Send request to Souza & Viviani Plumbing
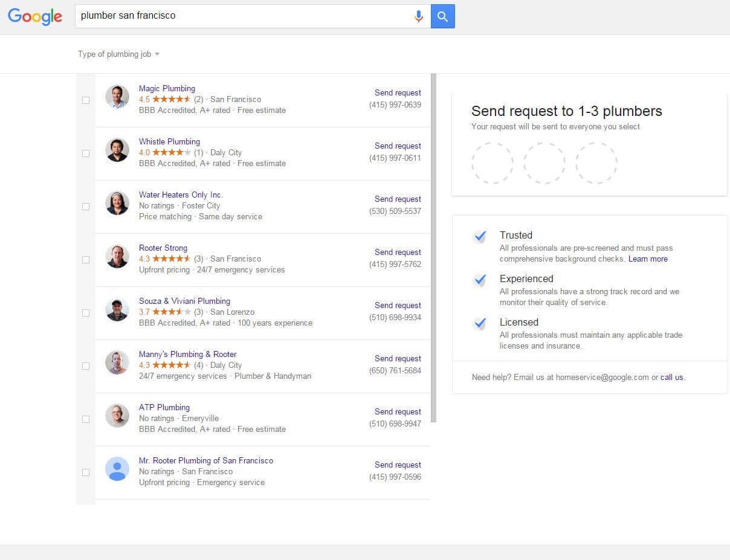 pos(398,305)
